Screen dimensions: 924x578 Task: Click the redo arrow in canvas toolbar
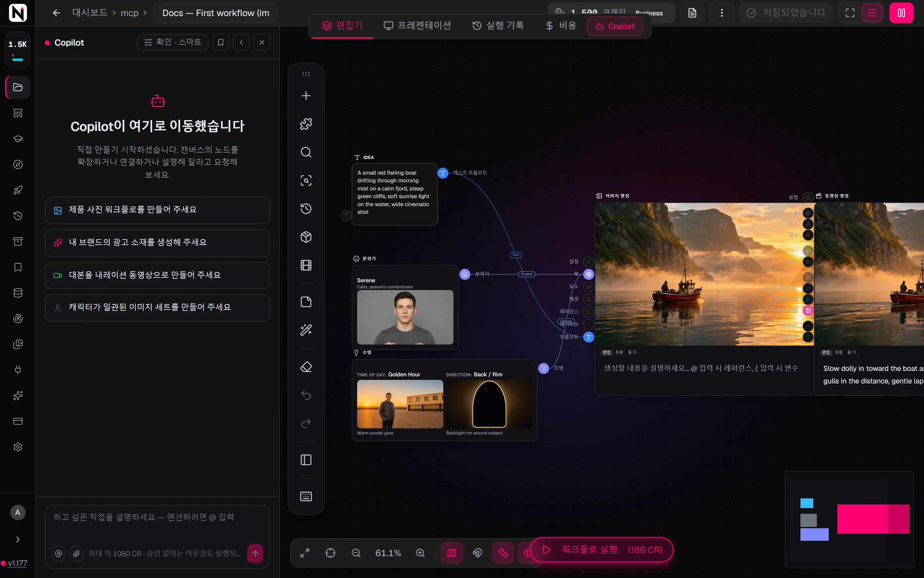click(x=306, y=423)
